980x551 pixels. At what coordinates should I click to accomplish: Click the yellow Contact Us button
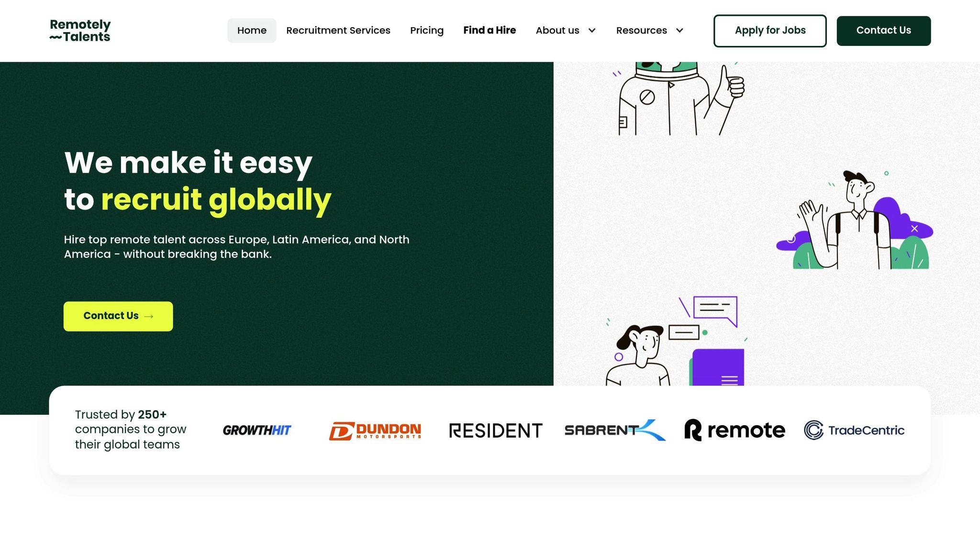coord(118,316)
